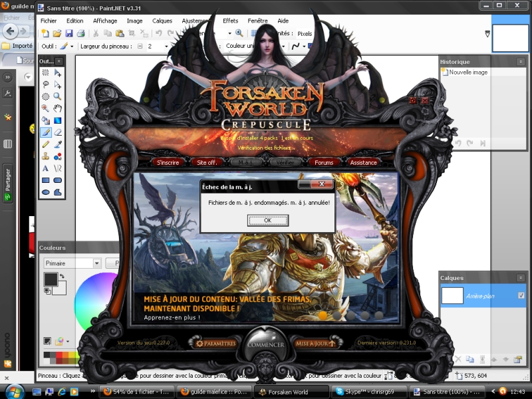Image resolution: width=532 pixels, height=399 pixels.
Task: Open the brush width dropdown
Action: click(166, 46)
